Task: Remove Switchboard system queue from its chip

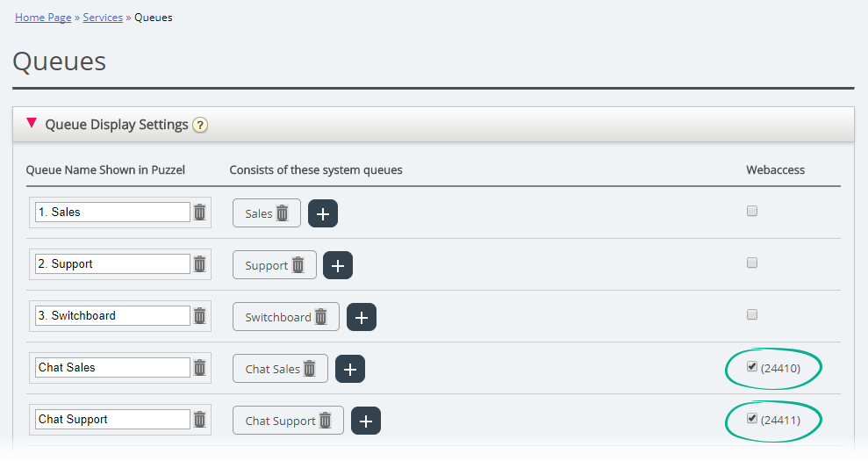Action: (x=321, y=317)
